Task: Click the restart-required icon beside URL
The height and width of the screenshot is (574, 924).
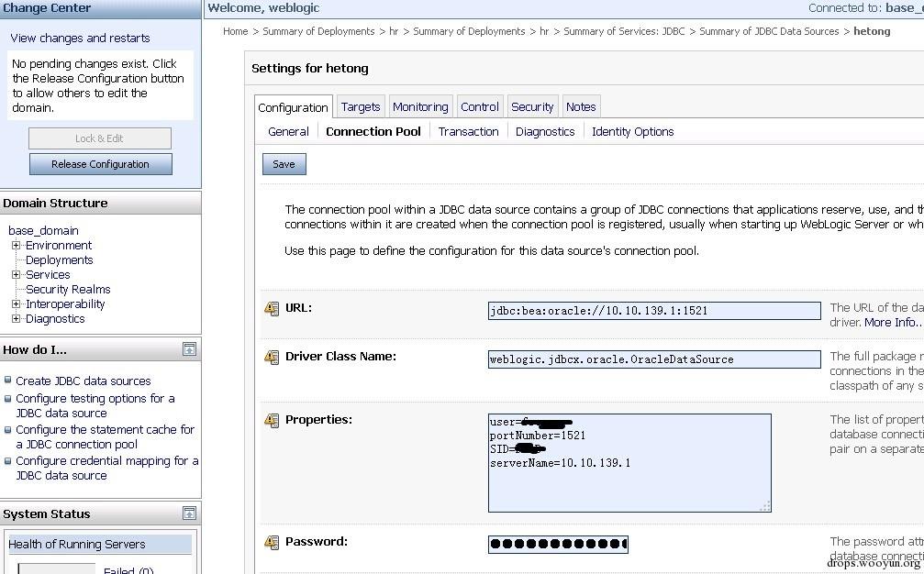Action: (x=272, y=309)
